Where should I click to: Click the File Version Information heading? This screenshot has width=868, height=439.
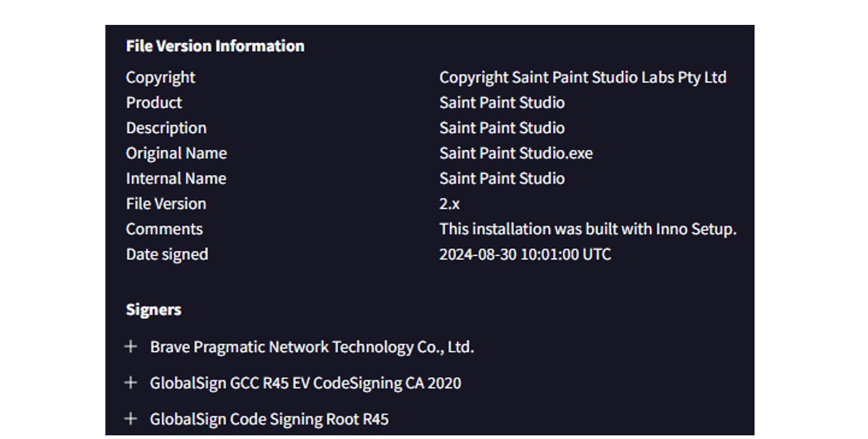214,45
